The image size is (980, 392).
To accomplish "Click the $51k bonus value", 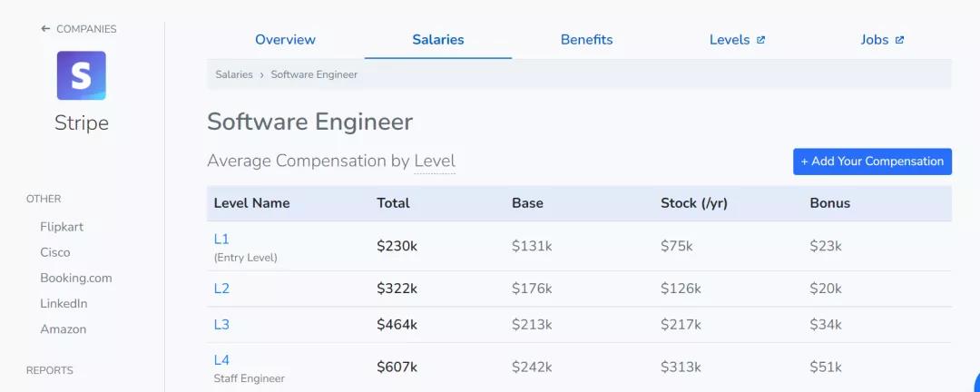I will (x=826, y=367).
